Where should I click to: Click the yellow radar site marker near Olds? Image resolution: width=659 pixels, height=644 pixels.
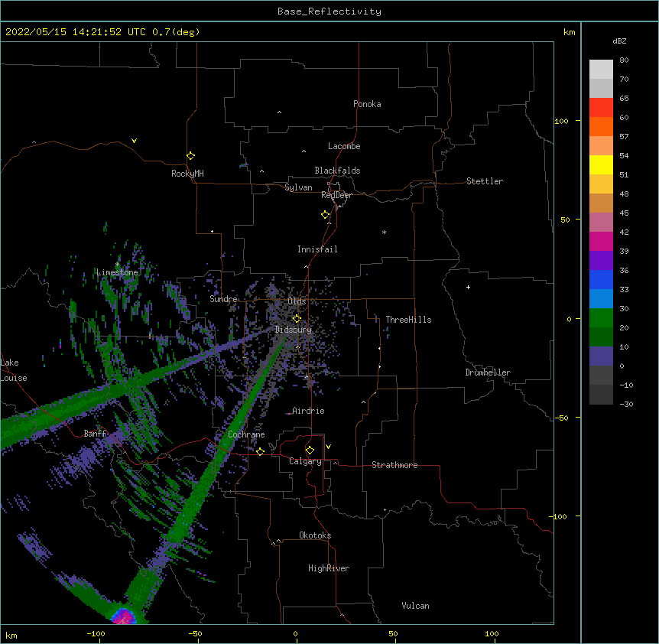pos(297,319)
